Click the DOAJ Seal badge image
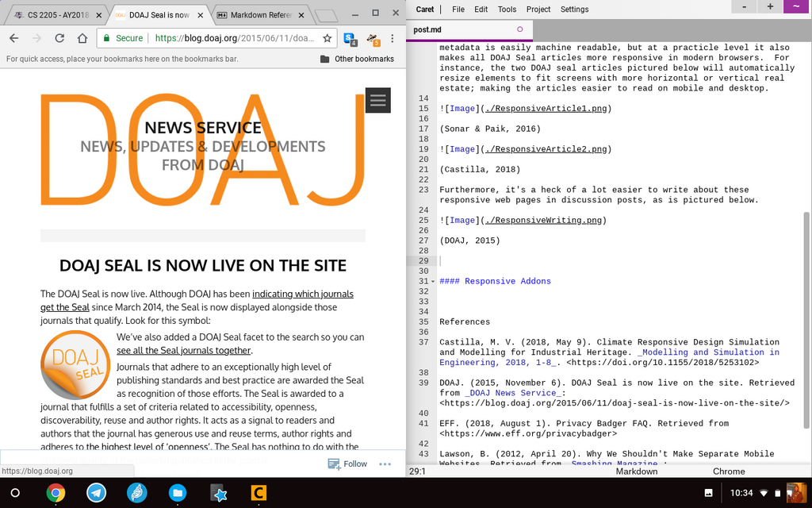This screenshot has width=812, height=508. click(x=75, y=364)
